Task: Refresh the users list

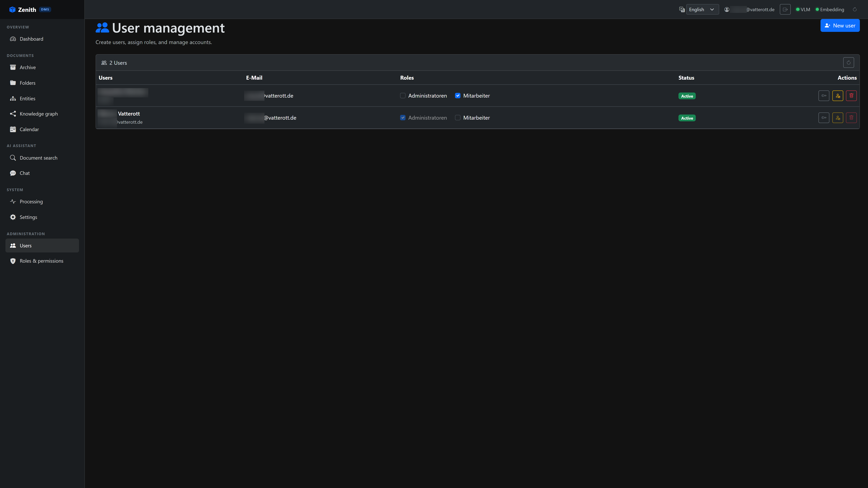Action: 849,63
